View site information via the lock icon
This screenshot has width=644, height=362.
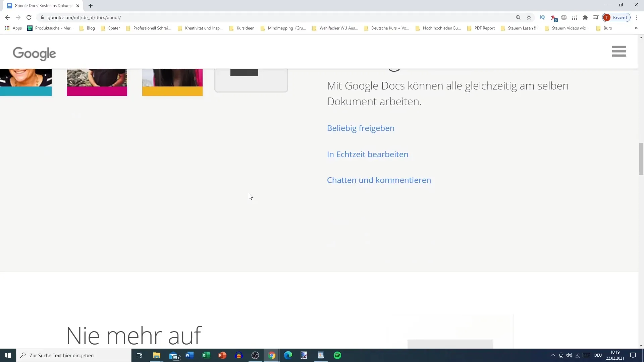pyautogui.click(x=42, y=17)
